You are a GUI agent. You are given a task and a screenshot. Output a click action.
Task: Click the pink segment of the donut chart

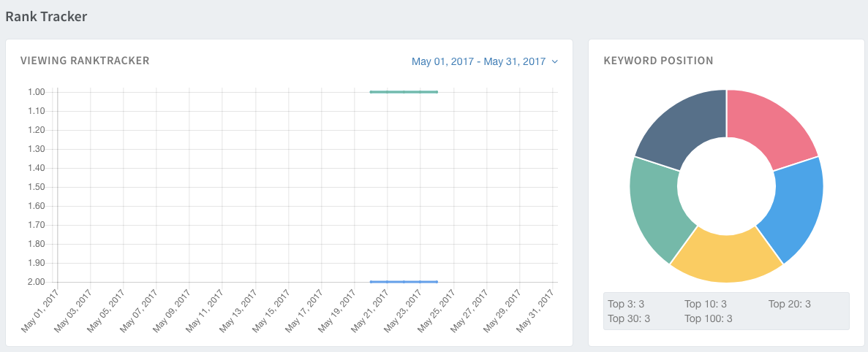[770, 127]
